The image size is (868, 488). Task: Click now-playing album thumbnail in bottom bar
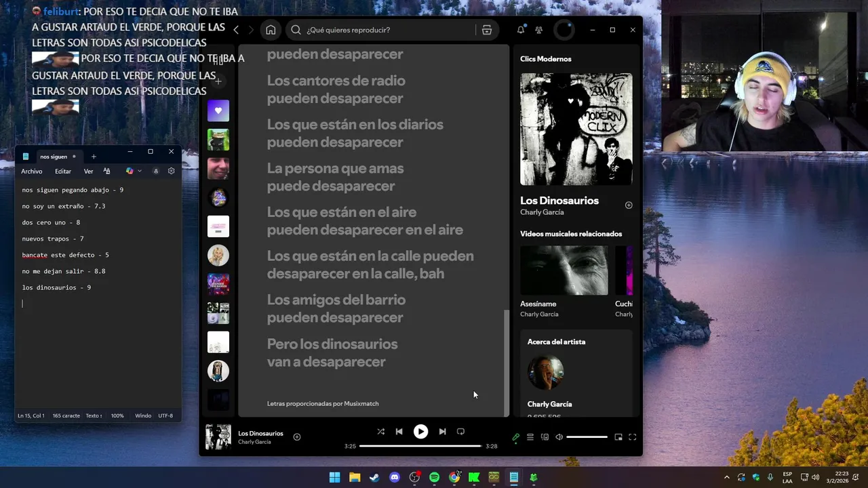(218, 437)
